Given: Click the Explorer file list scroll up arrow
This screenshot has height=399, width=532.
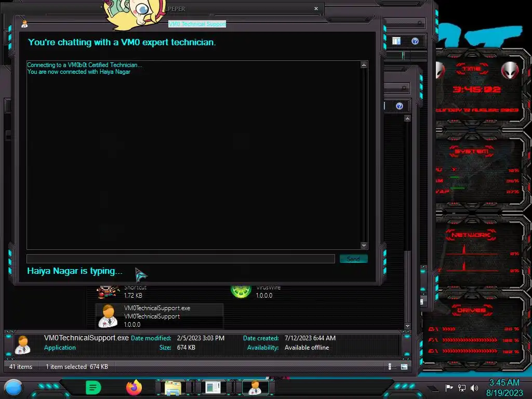Looking at the screenshot, I should click(407, 118).
